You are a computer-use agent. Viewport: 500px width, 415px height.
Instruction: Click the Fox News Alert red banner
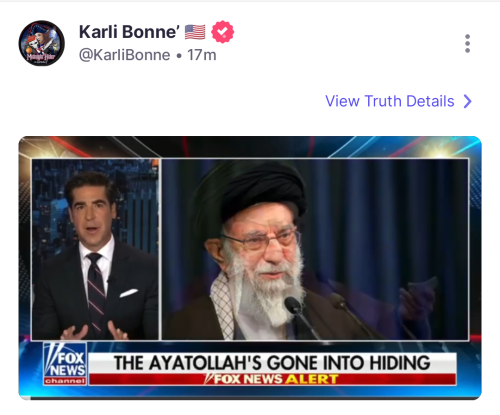(x=272, y=379)
